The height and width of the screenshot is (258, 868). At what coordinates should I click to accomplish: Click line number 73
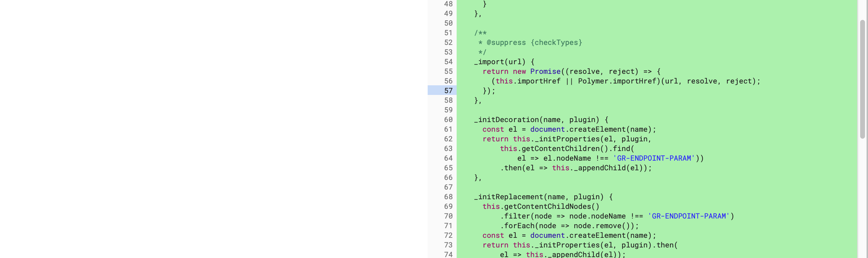[448, 245]
